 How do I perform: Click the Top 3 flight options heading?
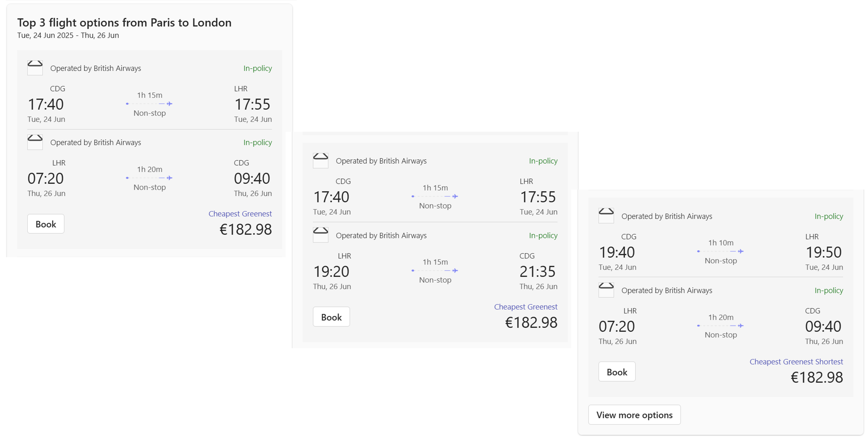click(x=124, y=23)
